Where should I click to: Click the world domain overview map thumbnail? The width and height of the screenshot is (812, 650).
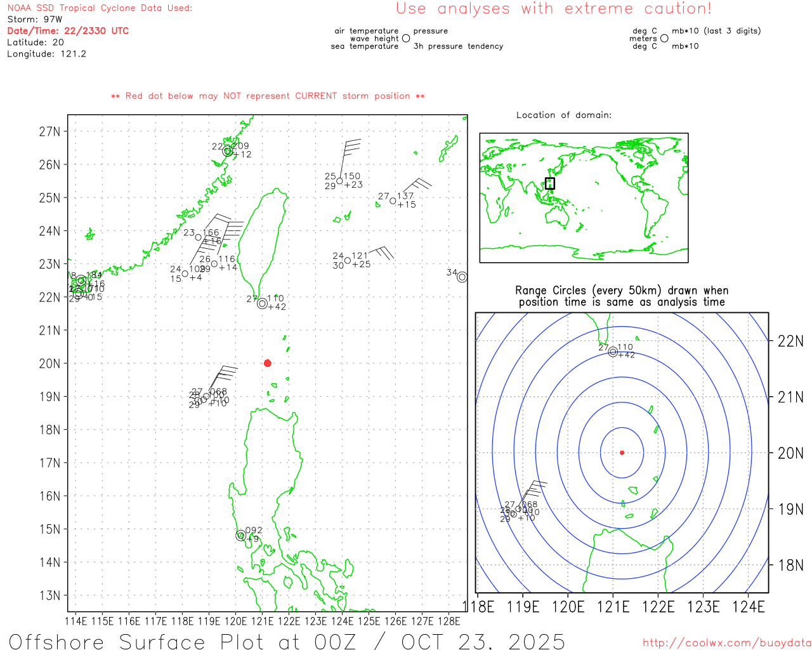click(x=584, y=198)
